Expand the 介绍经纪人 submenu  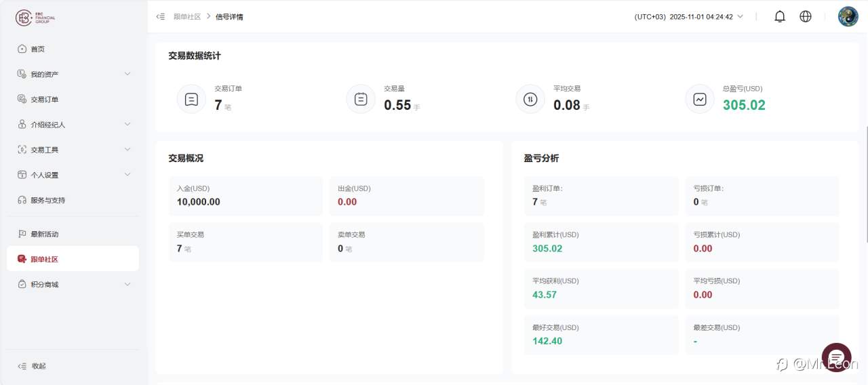click(x=127, y=124)
